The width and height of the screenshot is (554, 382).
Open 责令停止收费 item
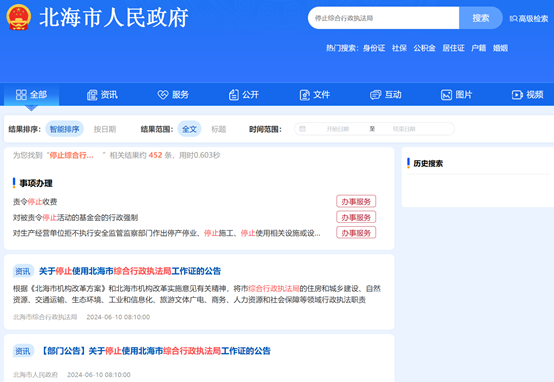coord(35,202)
